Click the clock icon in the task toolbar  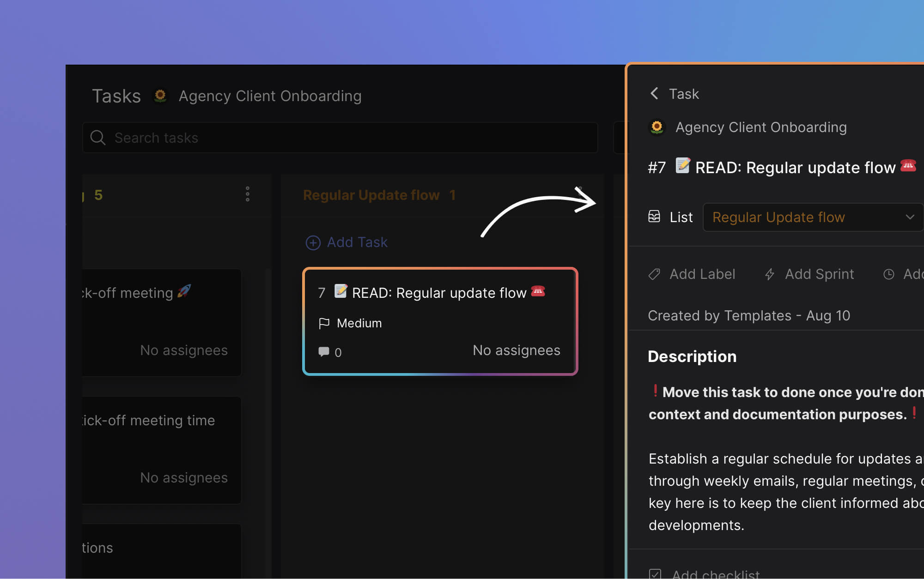889,274
